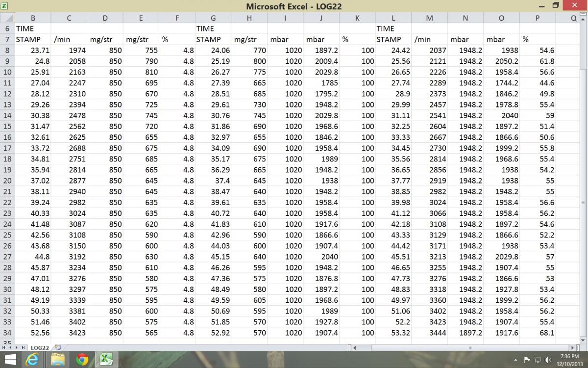588x368 pixels.
Task: Click the vertical scrollbar down arrow
Action: coord(583,341)
